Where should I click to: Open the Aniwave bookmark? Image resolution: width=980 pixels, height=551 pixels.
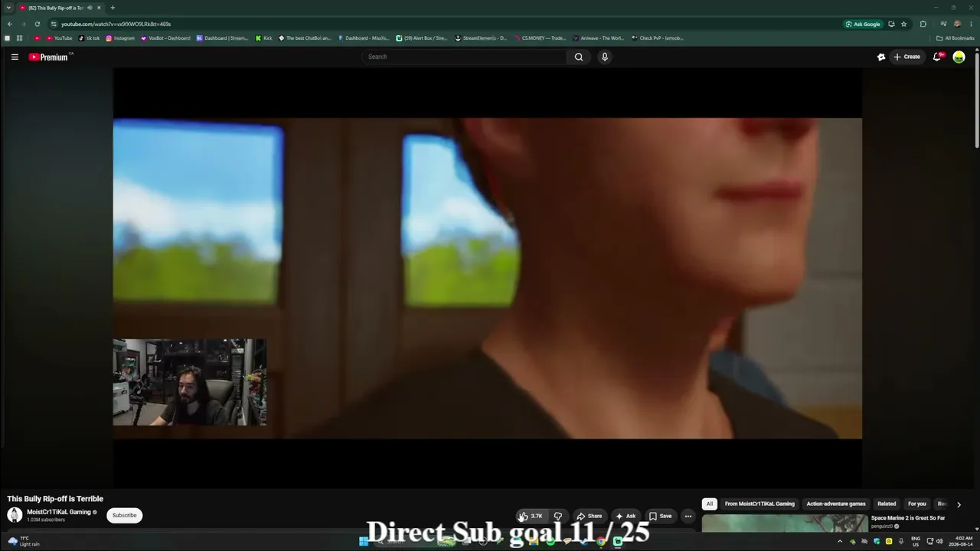[599, 38]
